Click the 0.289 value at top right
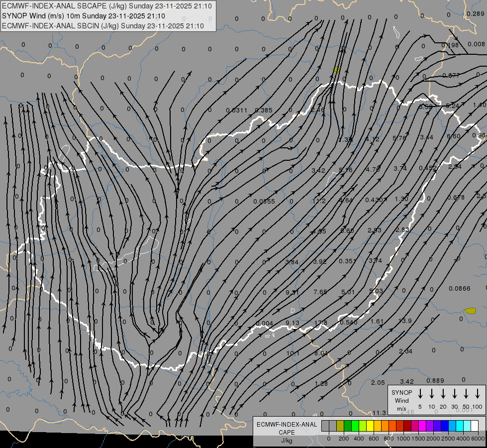The width and height of the screenshot is (487, 448). (x=476, y=13)
